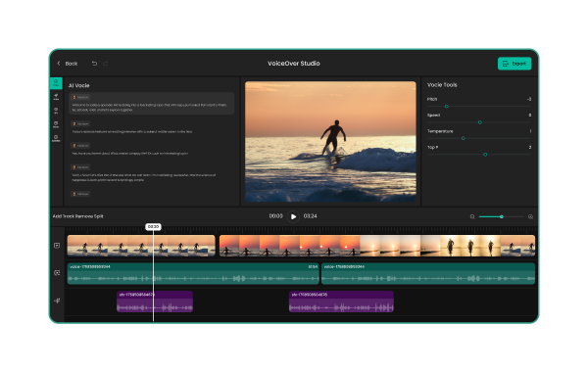
Task: Click the voice track icon beside green clip
Action: point(57,273)
